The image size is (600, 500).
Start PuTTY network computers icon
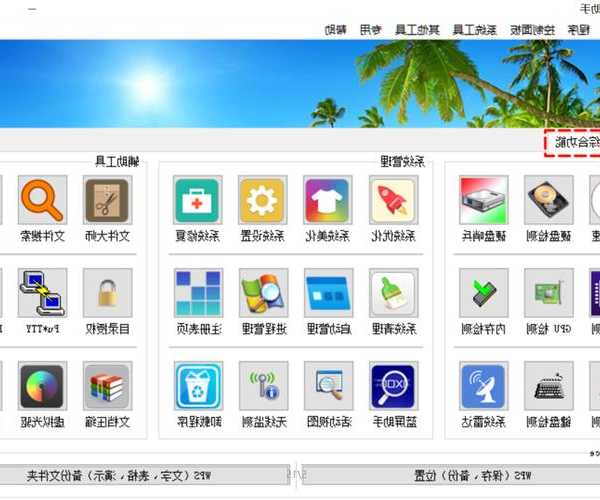[42, 293]
